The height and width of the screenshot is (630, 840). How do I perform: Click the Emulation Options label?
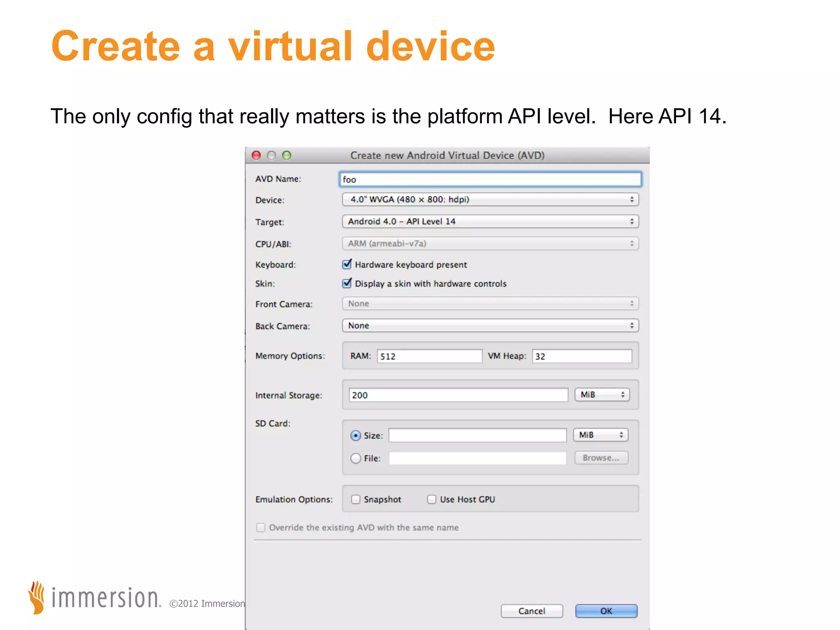(x=294, y=500)
